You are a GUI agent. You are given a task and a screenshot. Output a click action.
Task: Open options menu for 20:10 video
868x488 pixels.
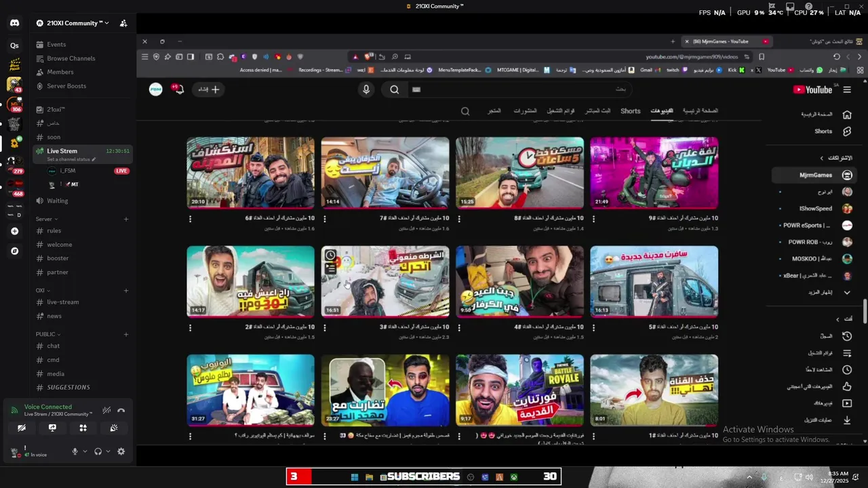pos(190,219)
